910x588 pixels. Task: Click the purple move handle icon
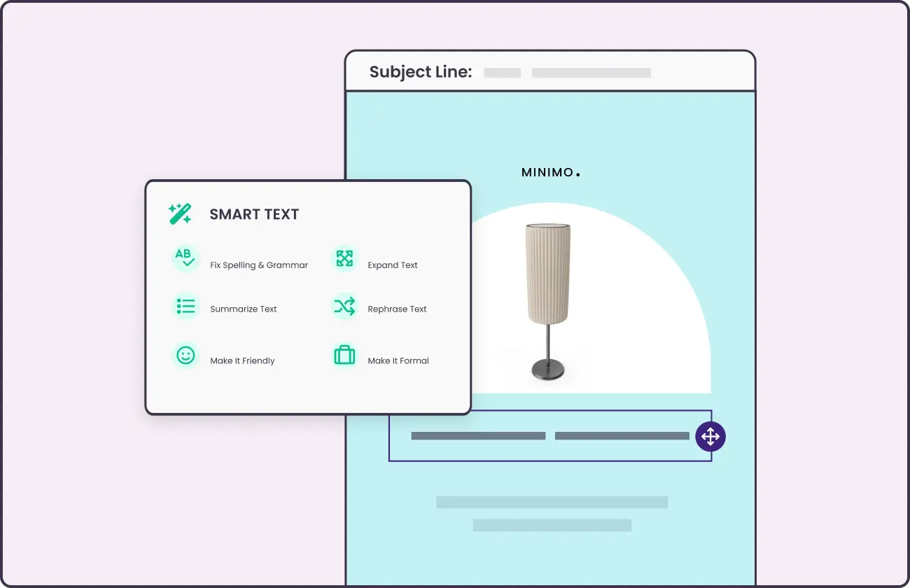coord(710,437)
